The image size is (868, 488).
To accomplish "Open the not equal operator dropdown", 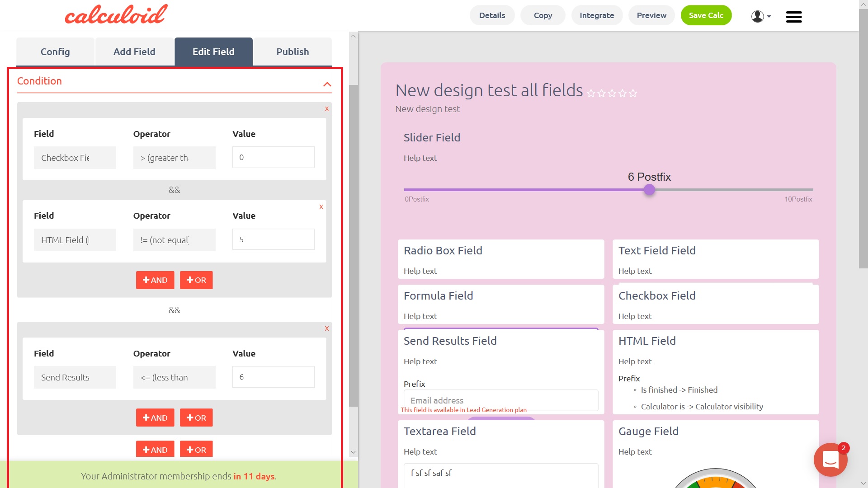I will 174,240.
